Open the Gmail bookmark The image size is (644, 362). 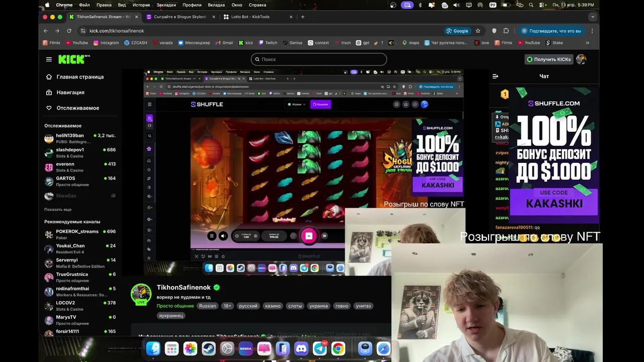point(224,43)
